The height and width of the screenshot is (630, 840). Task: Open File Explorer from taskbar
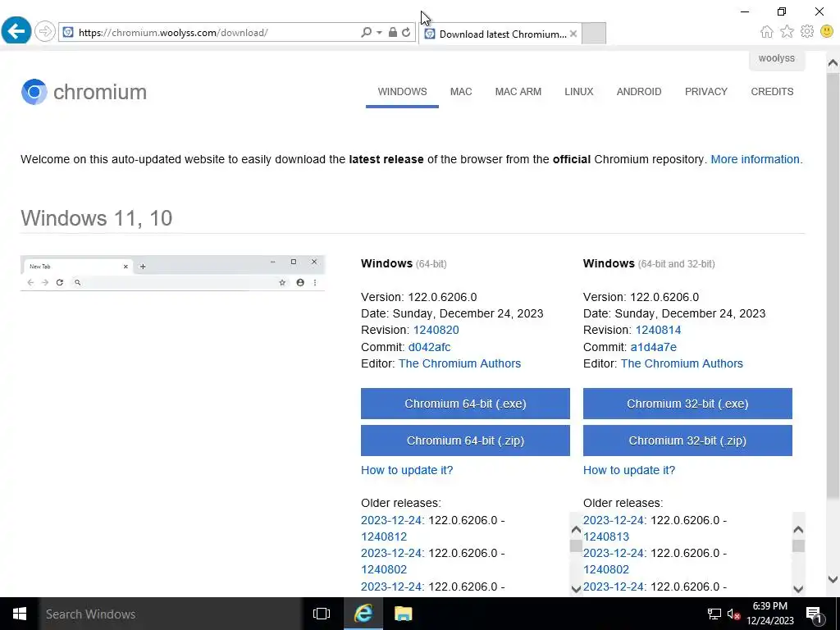[x=403, y=614]
